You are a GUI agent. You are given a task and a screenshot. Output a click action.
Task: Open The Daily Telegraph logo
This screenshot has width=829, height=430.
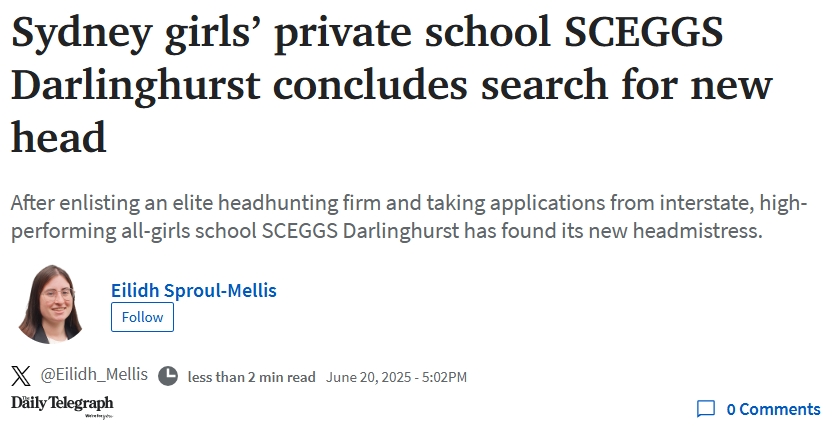62,403
